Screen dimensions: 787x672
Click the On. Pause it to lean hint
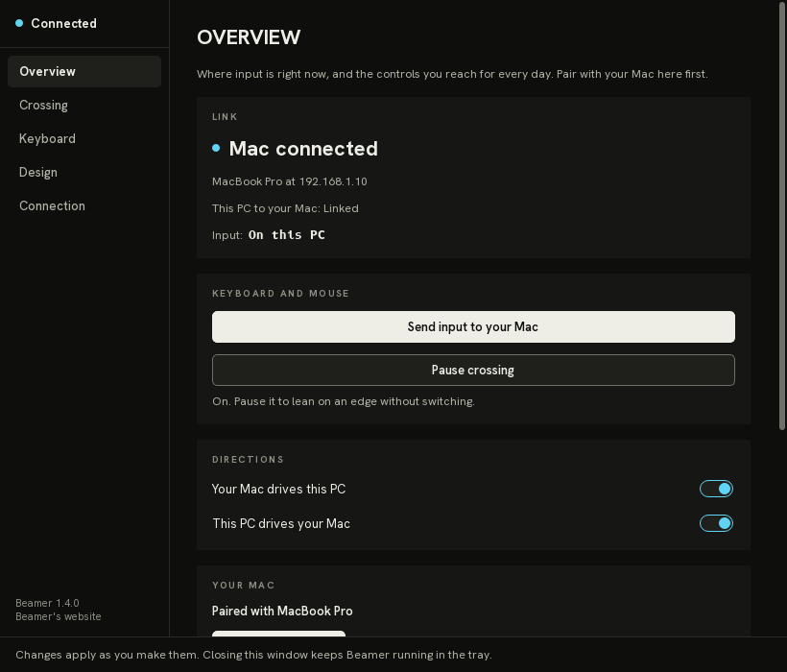coord(344,401)
